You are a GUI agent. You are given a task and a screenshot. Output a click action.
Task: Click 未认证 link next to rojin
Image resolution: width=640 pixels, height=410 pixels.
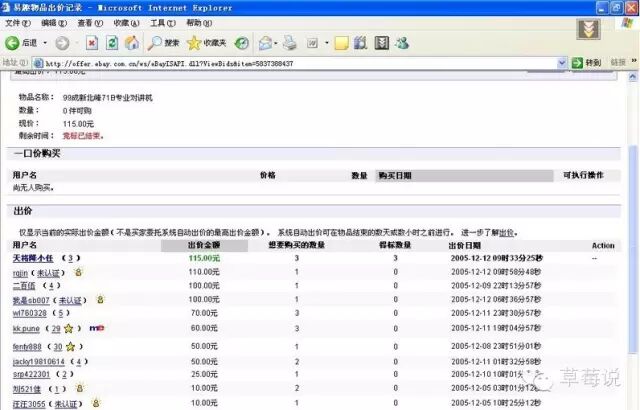pyautogui.click(x=48, y=273)
